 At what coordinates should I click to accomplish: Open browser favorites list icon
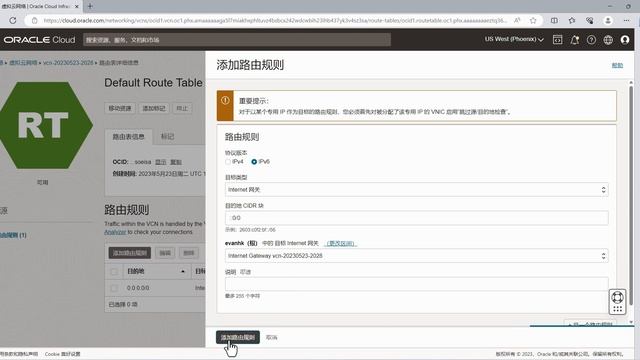click(572, 20)
